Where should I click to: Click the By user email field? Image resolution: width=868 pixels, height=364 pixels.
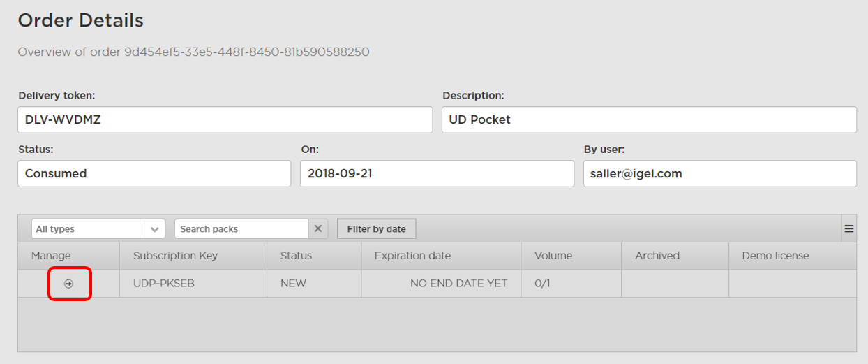(719, 173)
